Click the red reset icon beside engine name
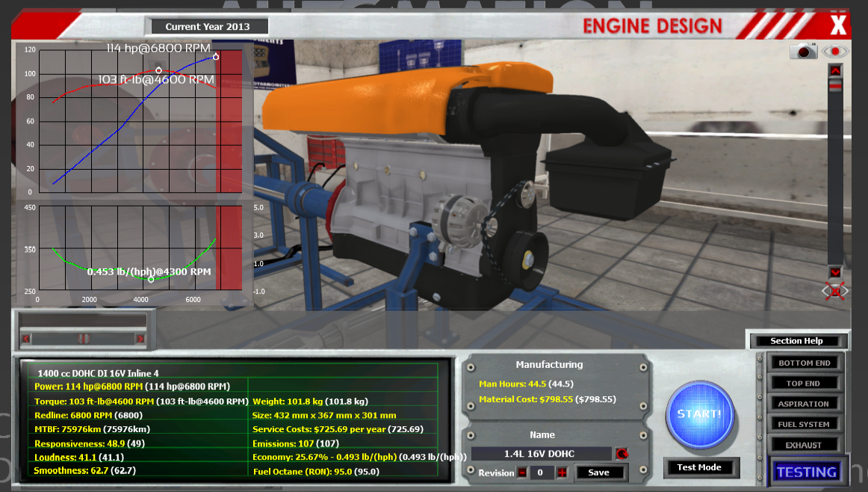Screen dimensions: 868x492 (621, 454)
